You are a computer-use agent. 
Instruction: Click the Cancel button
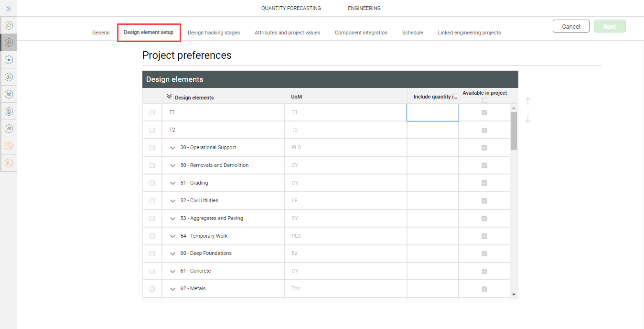coord(571,26)
